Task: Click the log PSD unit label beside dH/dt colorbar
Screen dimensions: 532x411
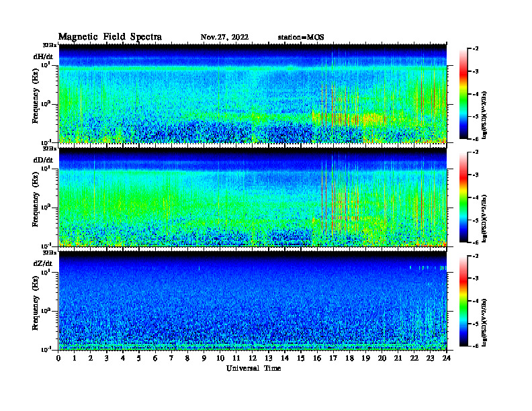Action: 484,115
